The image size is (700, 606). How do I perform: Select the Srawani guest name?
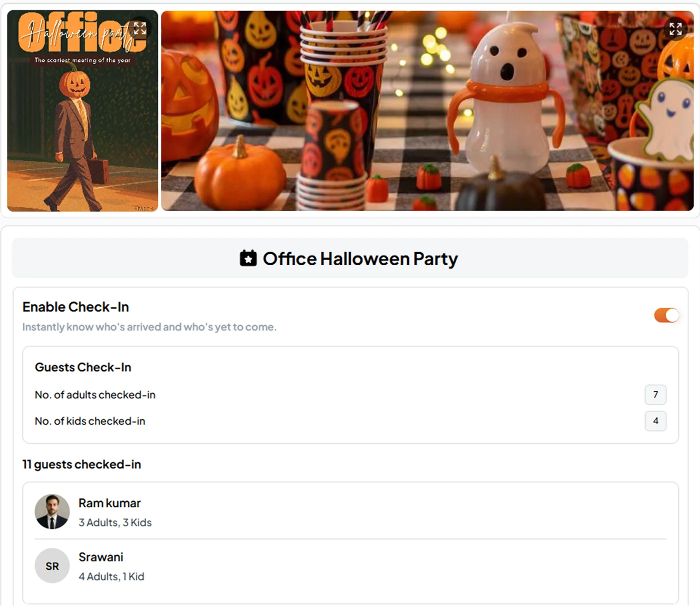click(100, 557)
